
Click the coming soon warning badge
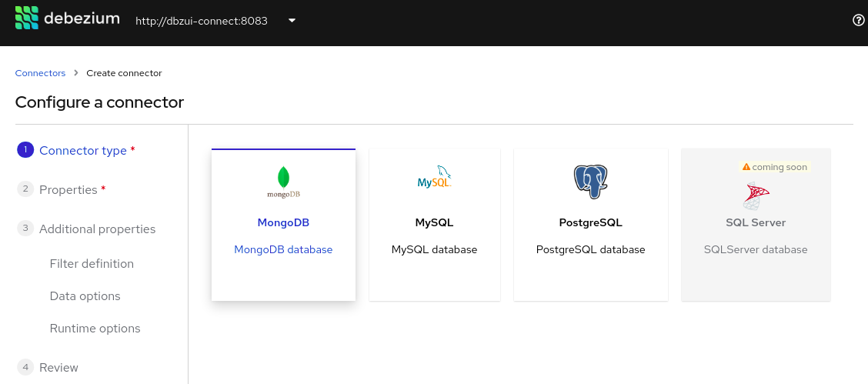coord(775,167)
